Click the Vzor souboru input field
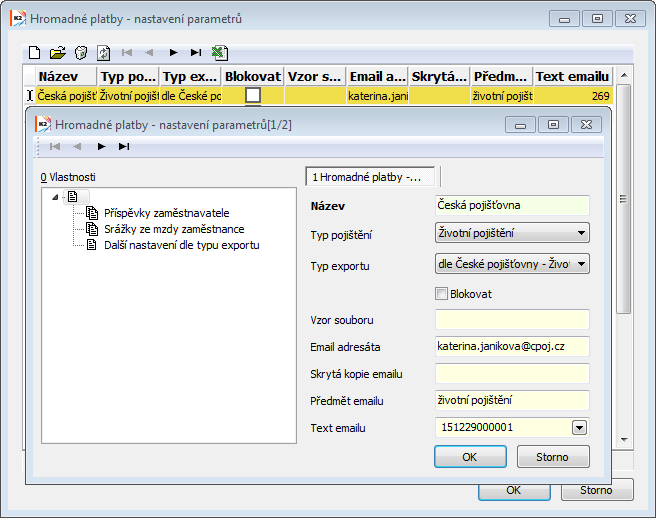The height and width of the screenshot is (518, 656). (512, 320)
